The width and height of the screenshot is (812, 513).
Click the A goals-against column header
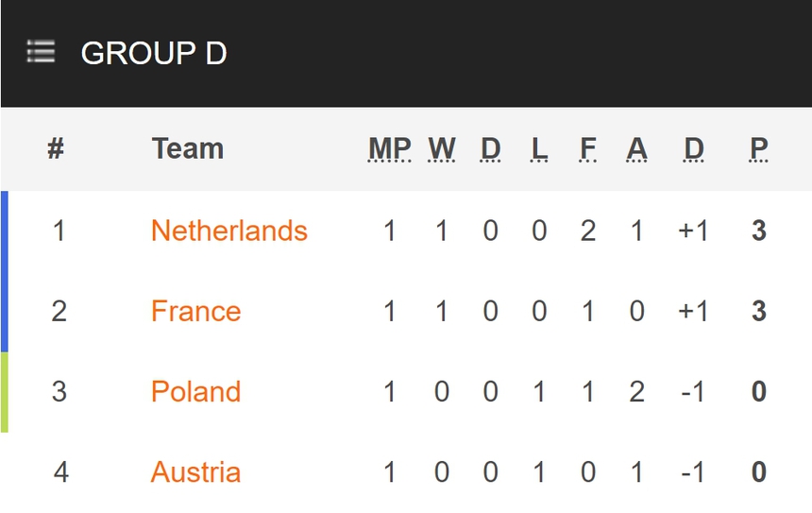point(636,148)
